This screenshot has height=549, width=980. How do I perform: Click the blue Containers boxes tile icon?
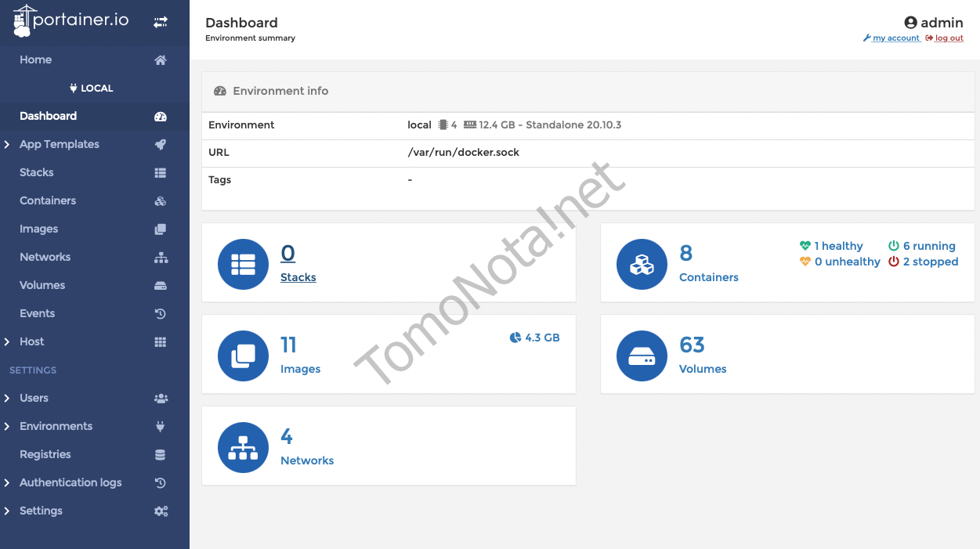tap(642, 263)
